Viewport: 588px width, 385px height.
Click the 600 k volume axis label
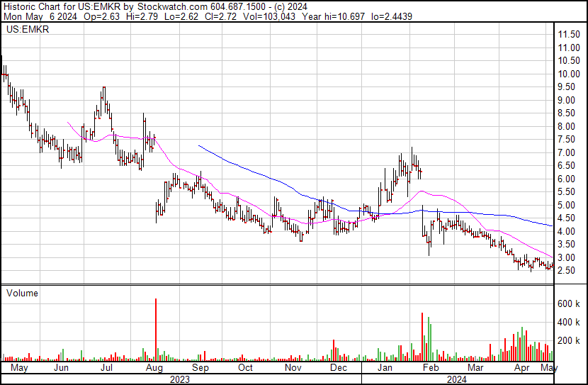[568, 303]
